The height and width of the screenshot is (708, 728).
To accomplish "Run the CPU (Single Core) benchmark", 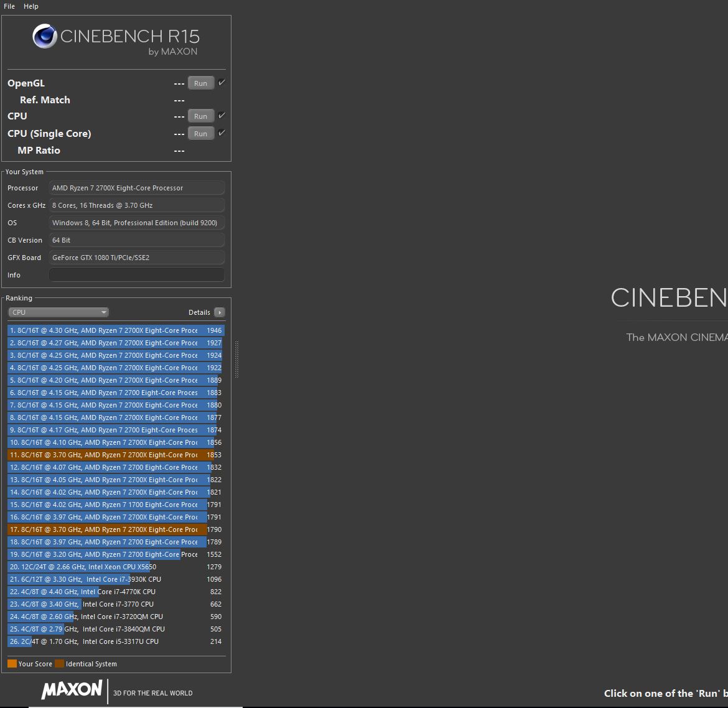I will [x=200, y=134].
